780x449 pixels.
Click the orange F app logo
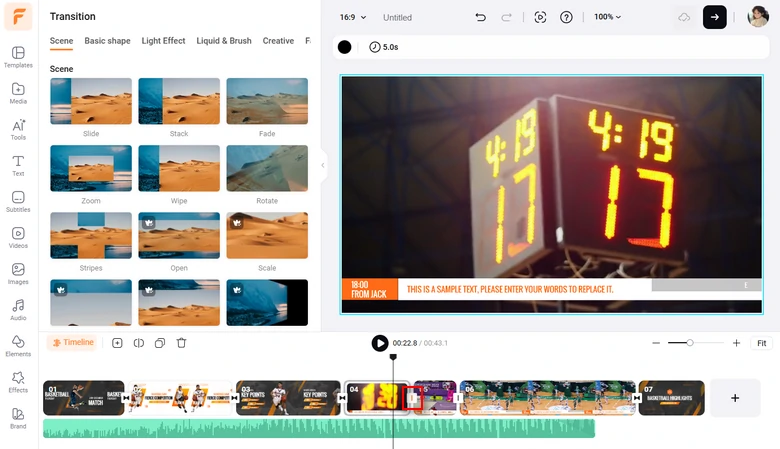click(18, 16)
